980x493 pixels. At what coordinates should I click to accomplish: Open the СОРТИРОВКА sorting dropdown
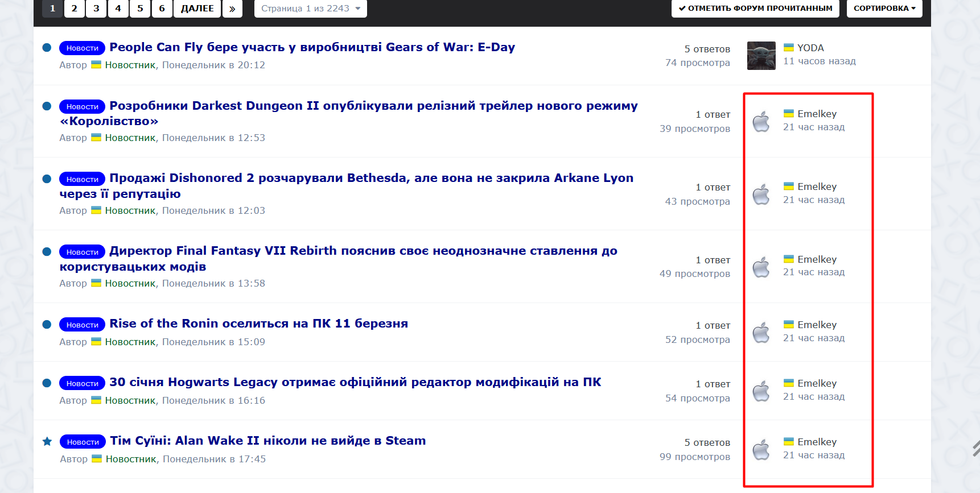pyautogui.click(x=884, y=9)
